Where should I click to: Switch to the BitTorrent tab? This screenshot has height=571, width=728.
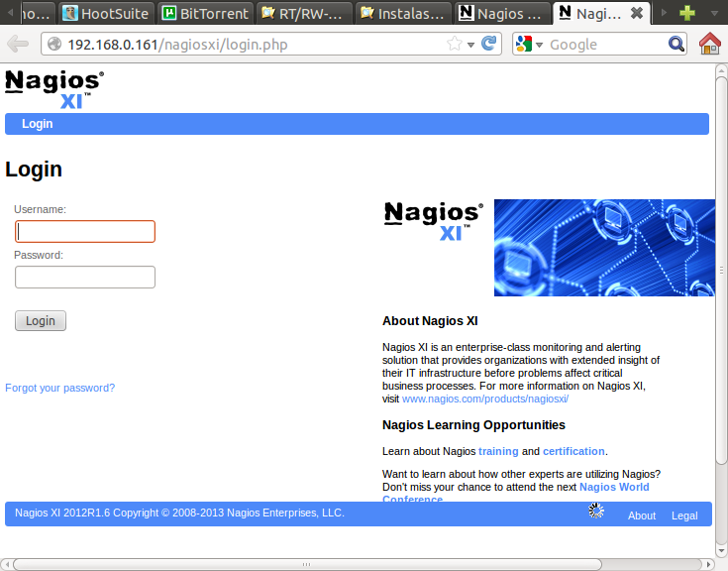tap(205, 13)
